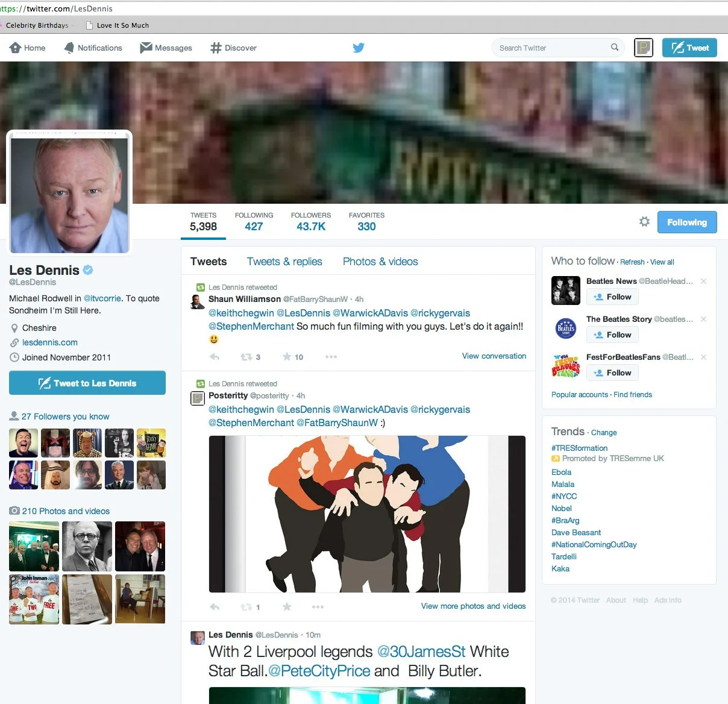Follow Beatles News
The width and height of the screenshot is (728, 704).
[612, 297]
